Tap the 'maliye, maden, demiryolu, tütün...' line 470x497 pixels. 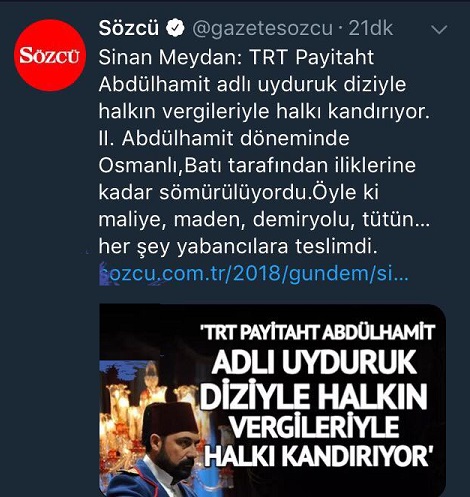click(264, 220)
